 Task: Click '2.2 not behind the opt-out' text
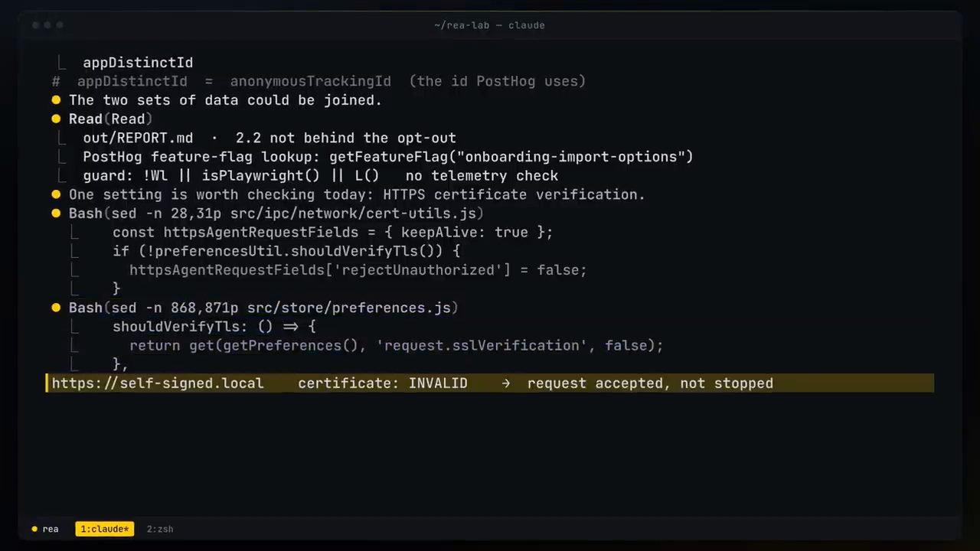click(x=346, y=138)
